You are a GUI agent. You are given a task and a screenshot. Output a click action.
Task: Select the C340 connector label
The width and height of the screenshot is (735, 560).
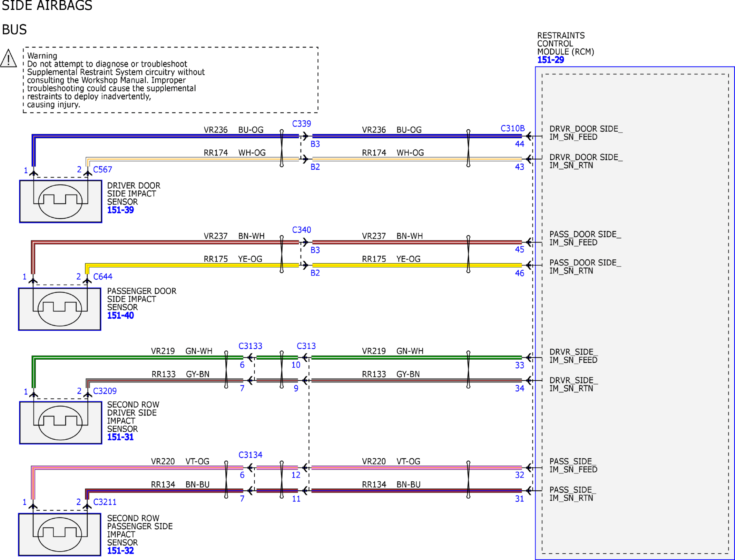tap(302, 230)
